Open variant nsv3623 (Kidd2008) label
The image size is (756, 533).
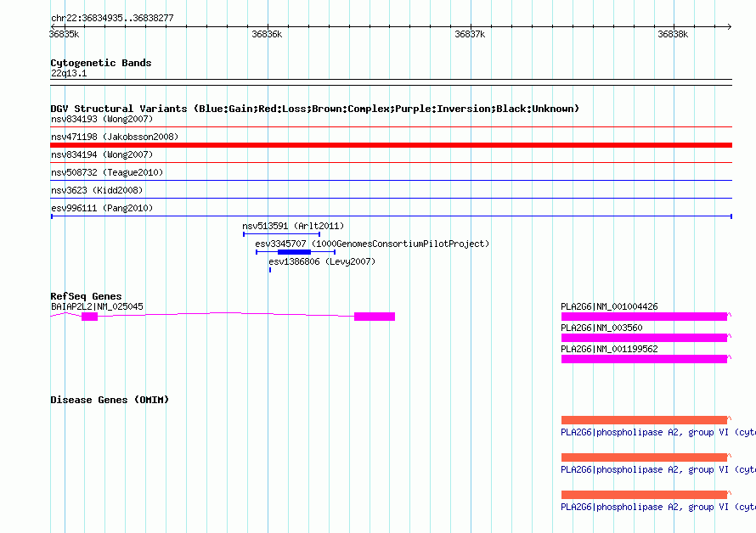point(97,190)
